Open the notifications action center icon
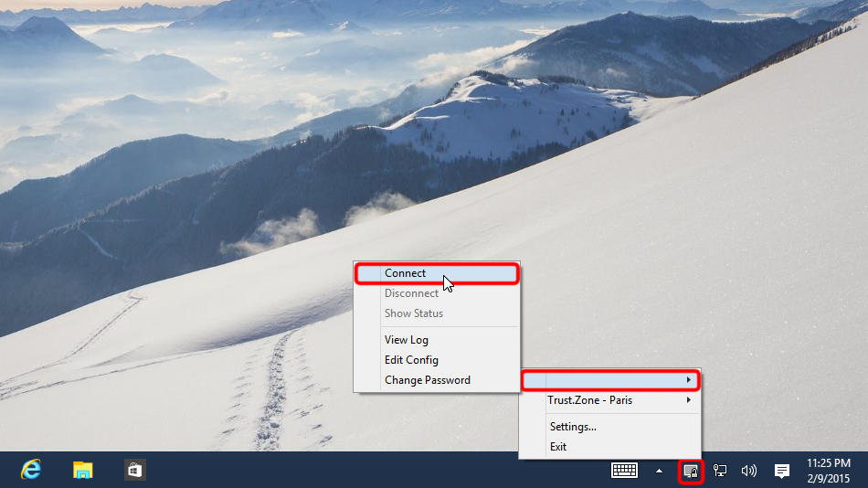868x488 pixels. coord(782,471)
